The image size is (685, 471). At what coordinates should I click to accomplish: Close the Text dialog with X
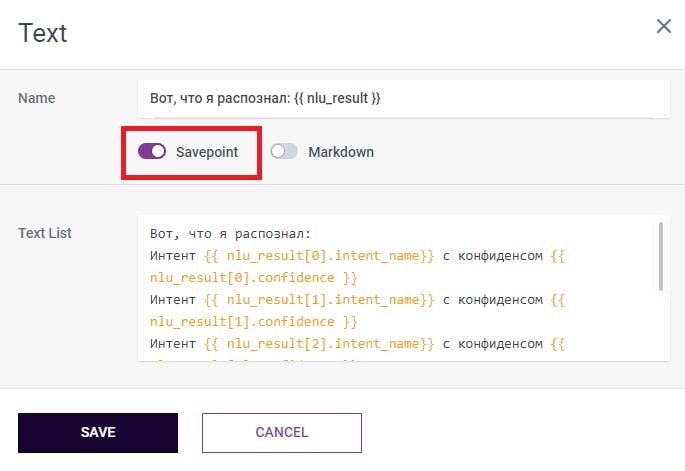(663, 26)
